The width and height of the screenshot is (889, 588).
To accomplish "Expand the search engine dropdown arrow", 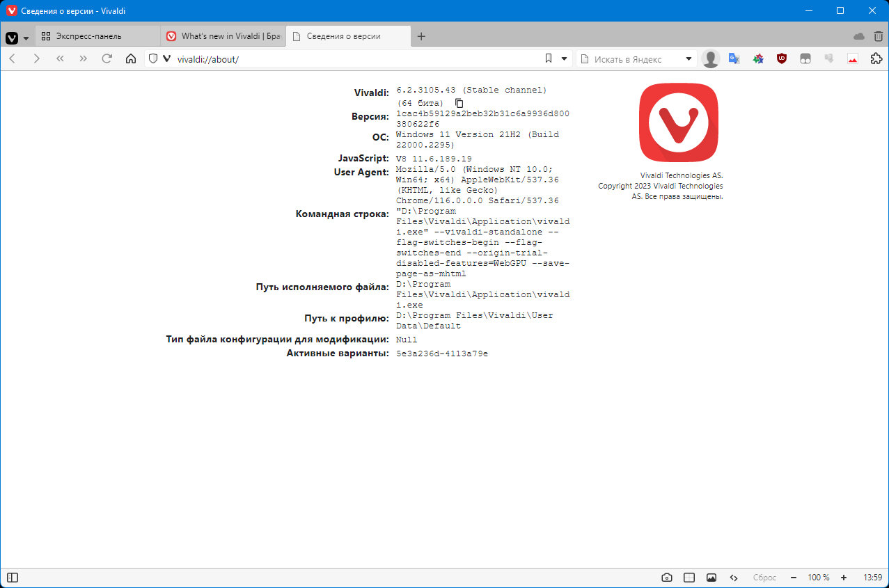I will point(689,58).
